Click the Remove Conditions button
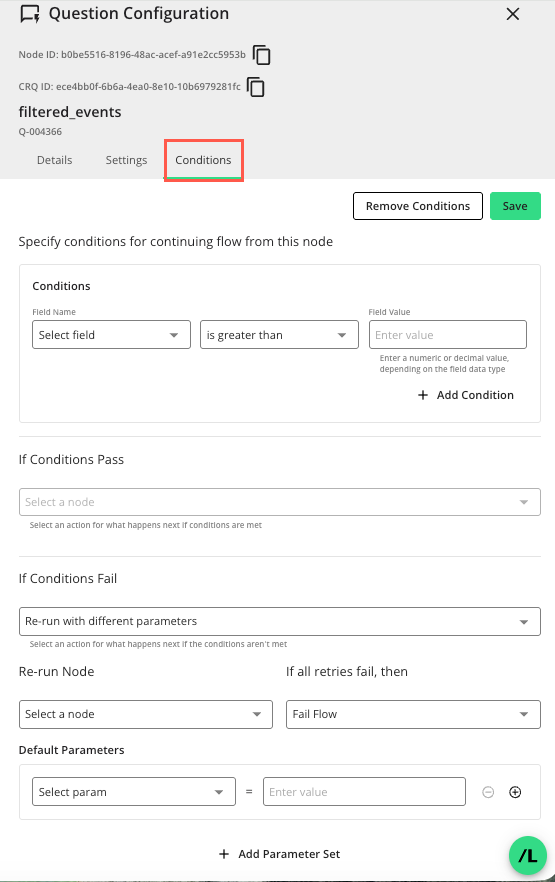This screenshot has height=882, width=555. 418,206
